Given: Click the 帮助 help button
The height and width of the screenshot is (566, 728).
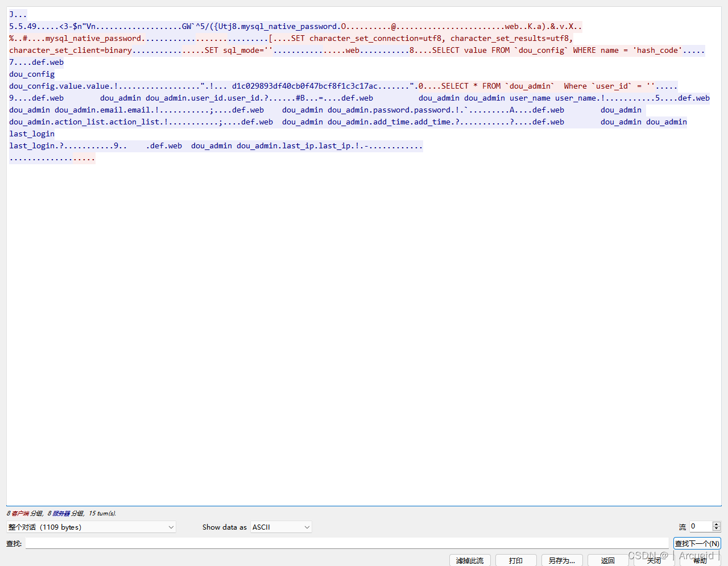Looking at the screenshot, I should pyautogui.click(x=700, y=560).
